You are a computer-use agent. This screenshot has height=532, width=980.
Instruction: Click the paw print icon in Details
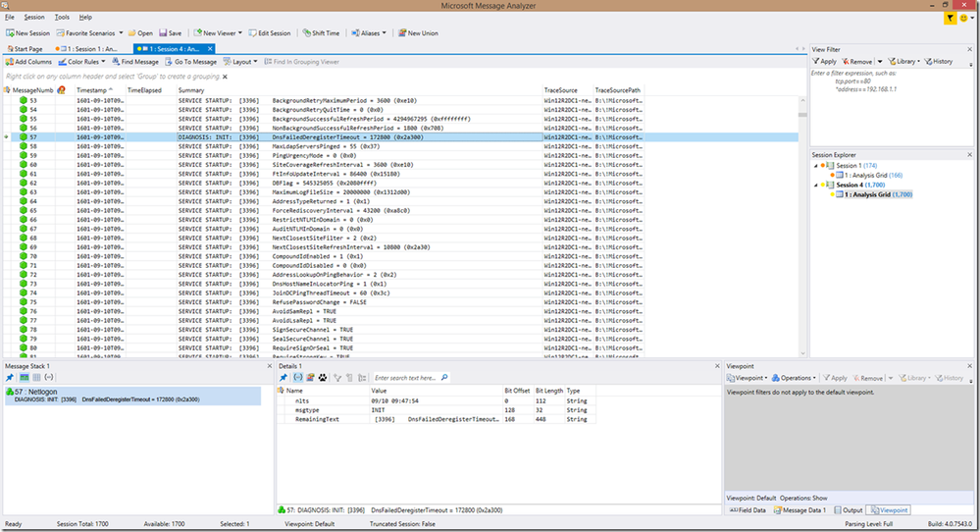pyautogui.click(x=323, y=378)
